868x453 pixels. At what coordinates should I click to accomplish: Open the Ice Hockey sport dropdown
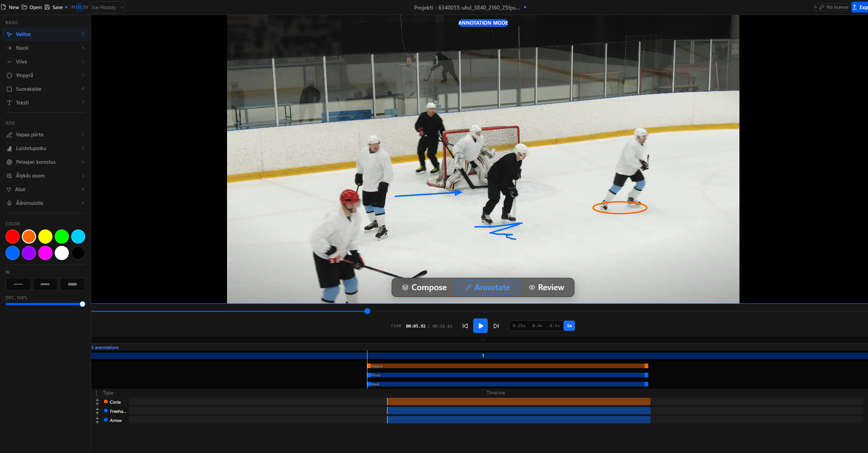click(108, 7)
